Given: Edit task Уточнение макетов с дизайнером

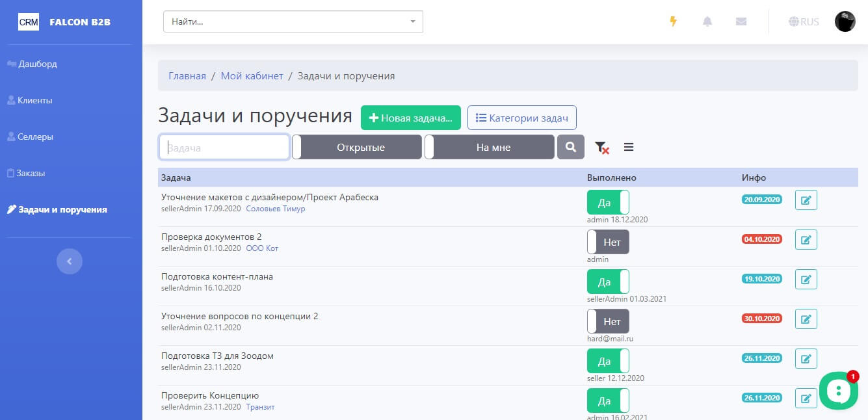Looking at the screenshot, I should tap(806, 200).
